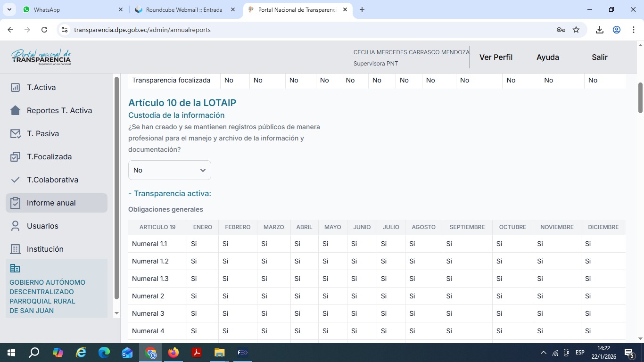Click the T.Activa chart icon in sidebar
The image size is (644, 362).
(x=16, y=87)
